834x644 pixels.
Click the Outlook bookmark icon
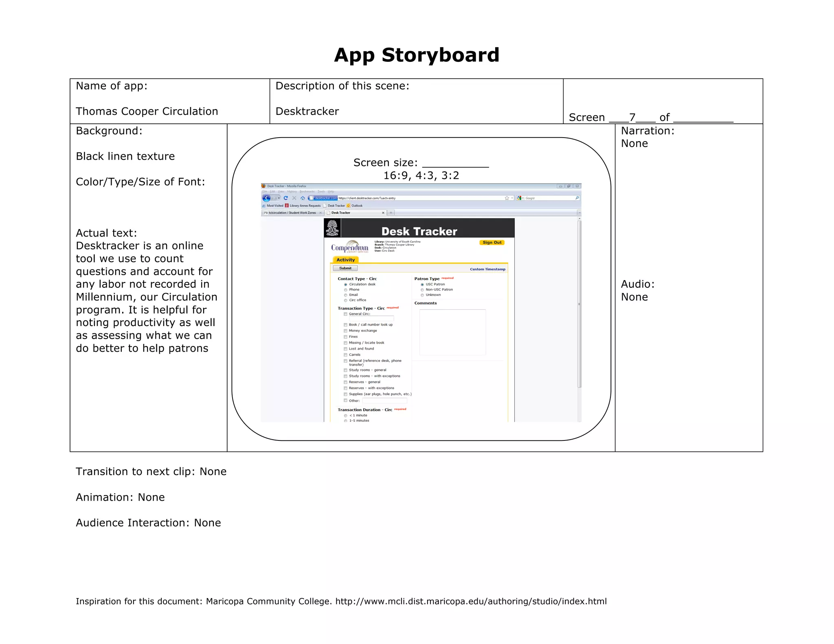tap(348, 206)
